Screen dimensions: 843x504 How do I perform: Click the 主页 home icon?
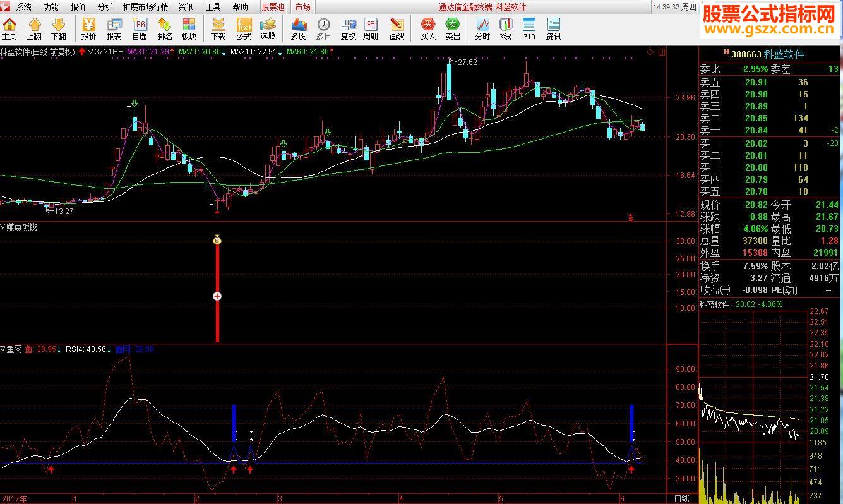coord(9,29)
